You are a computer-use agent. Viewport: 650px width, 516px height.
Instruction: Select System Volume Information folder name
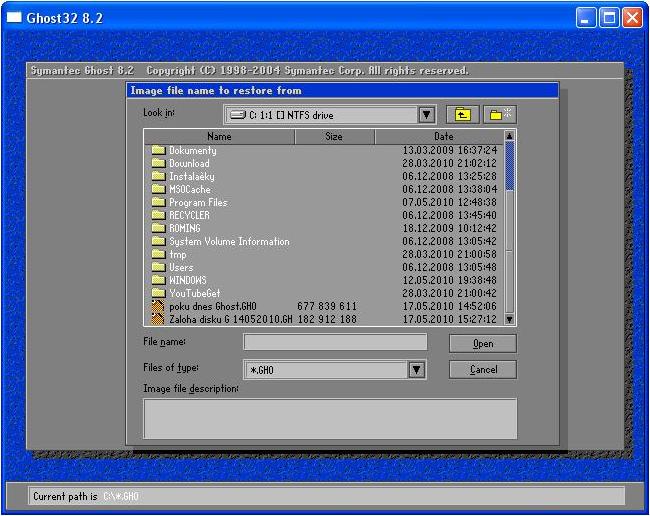coord(229,241)
